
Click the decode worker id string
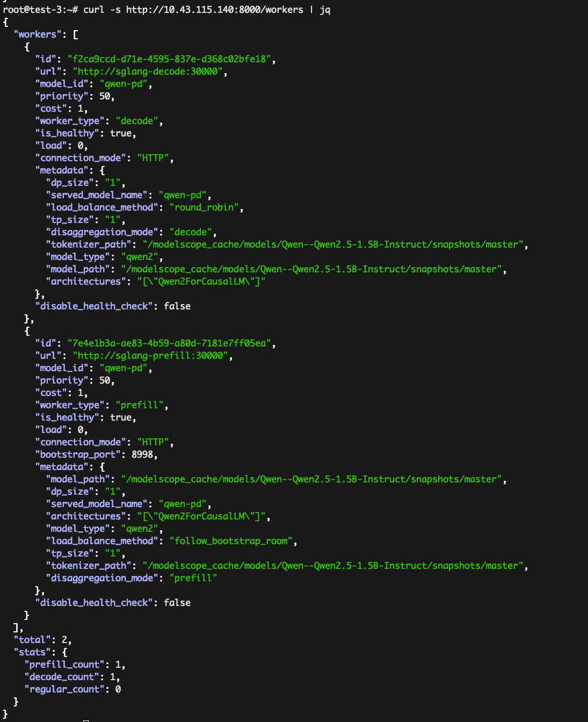[169, 59]
